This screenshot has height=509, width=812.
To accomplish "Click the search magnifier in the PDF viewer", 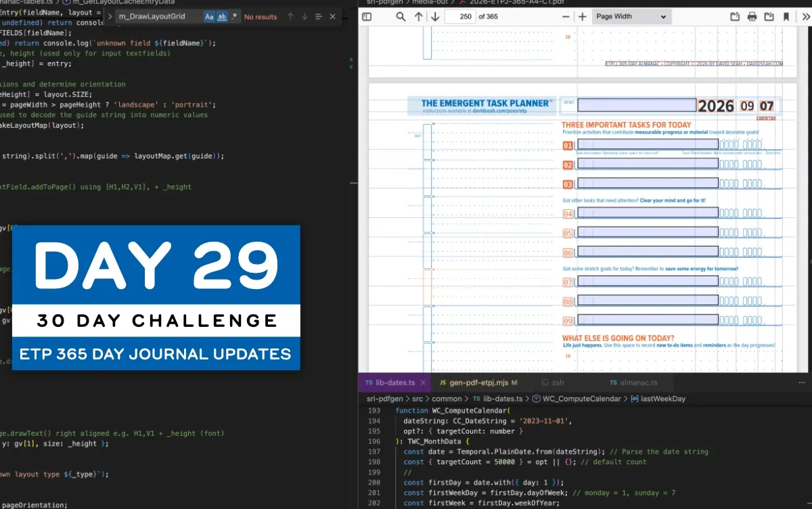I will [x=401, y=15].
